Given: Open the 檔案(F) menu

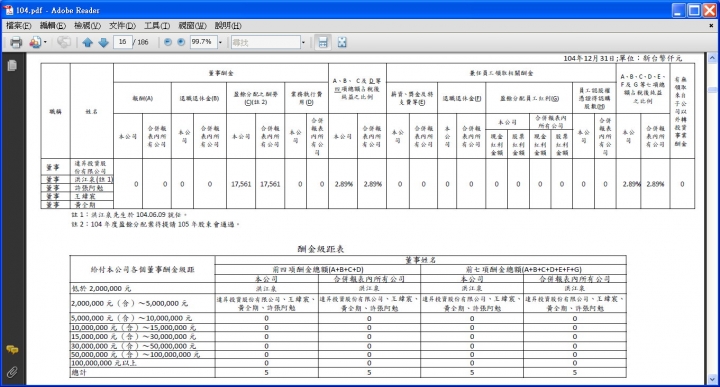Looking at the screenshot, I should coord(18,26).
